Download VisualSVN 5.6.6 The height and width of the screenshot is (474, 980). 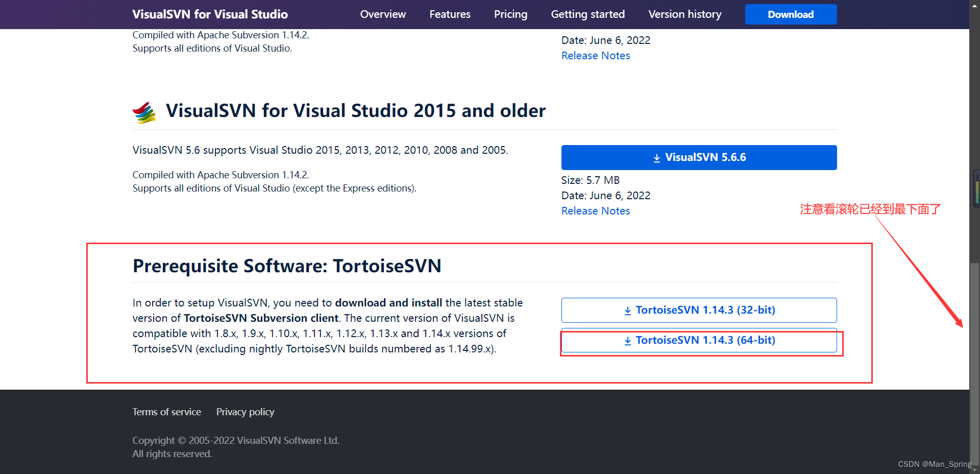[x=699, y=157]
